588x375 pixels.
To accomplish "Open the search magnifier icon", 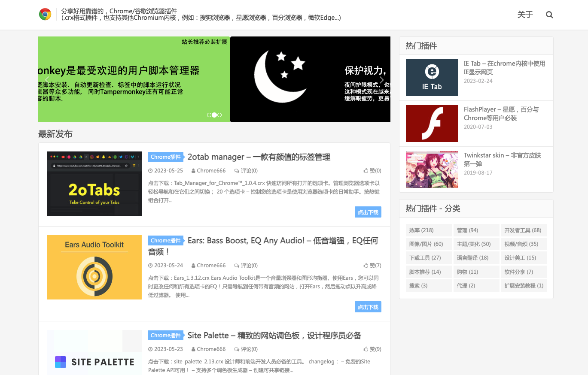I will (x=549, y=15).
